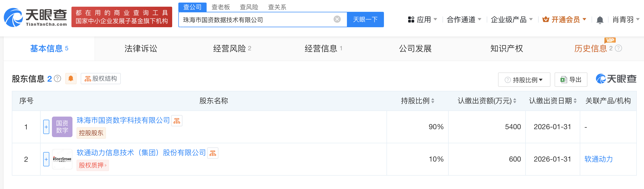This screenshot has width=644, height=189.
Task: Expand row 2 shareholder details
Action: coord(46,159)
